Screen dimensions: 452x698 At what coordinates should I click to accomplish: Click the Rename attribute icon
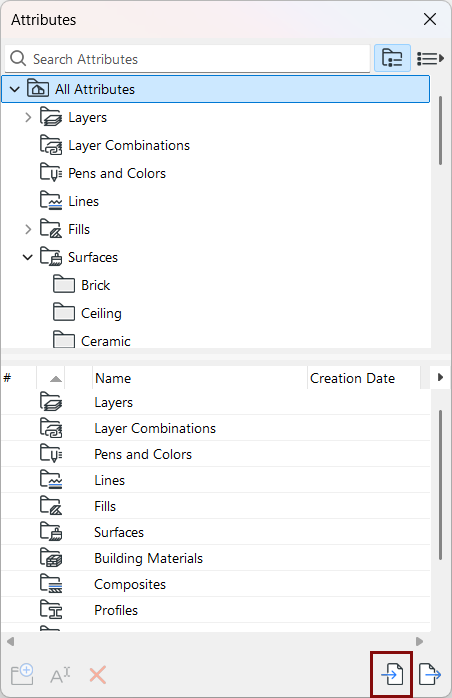60,675
